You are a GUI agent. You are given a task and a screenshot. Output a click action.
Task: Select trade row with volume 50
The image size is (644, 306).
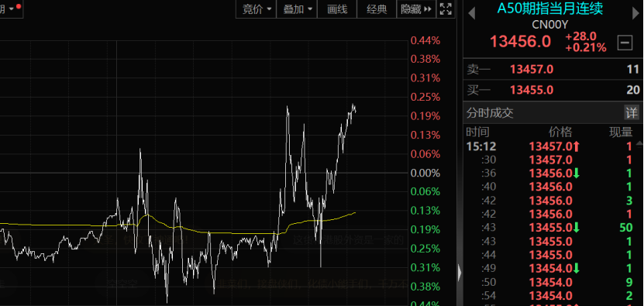tap(553, 228)
